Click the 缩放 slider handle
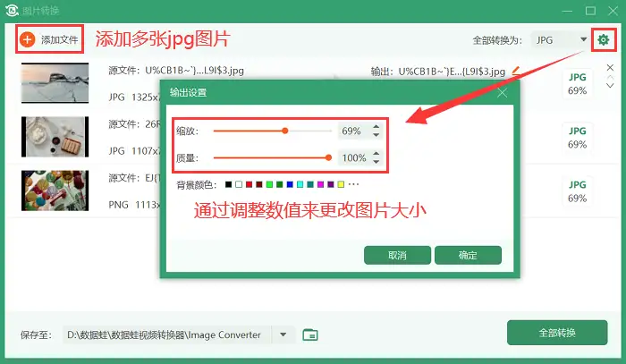The width and height of the screenshot is (626, 364). click(284, 131)
